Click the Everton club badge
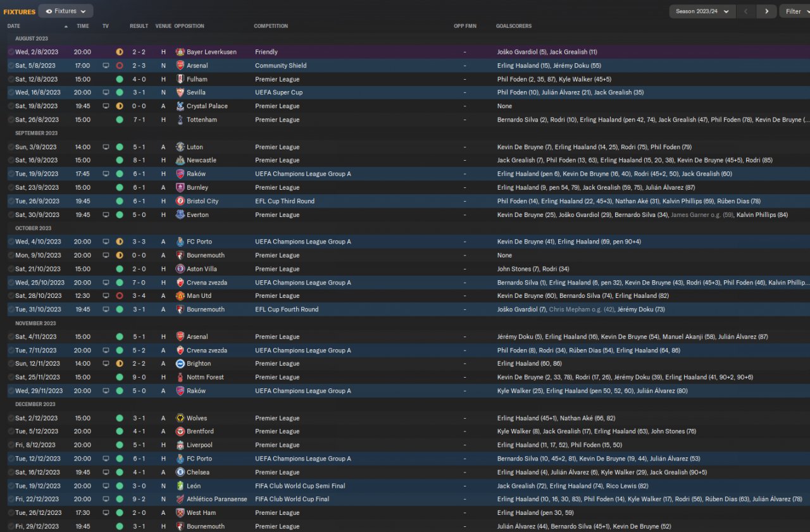810x532 pixels. [x=180, y=214]
